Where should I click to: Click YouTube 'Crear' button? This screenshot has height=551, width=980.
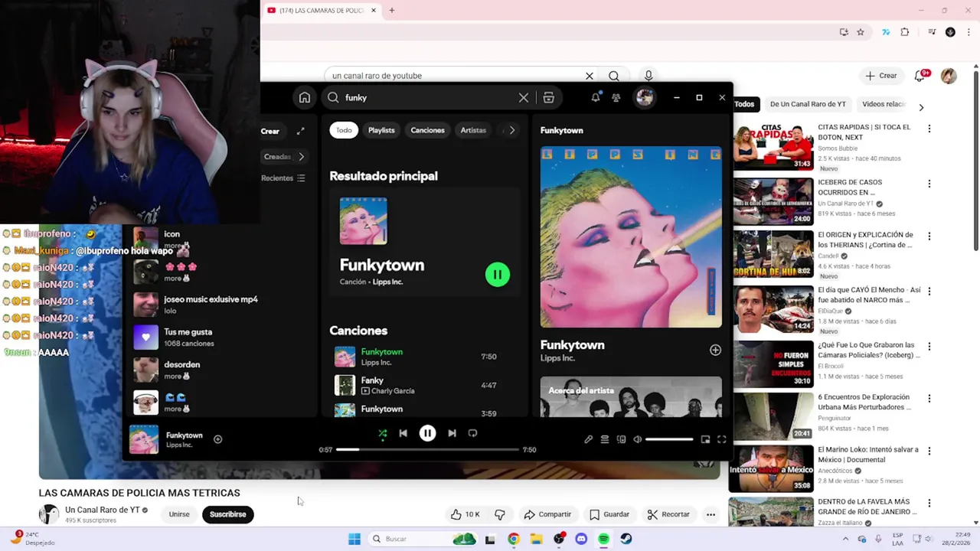[x=881, y=76]
